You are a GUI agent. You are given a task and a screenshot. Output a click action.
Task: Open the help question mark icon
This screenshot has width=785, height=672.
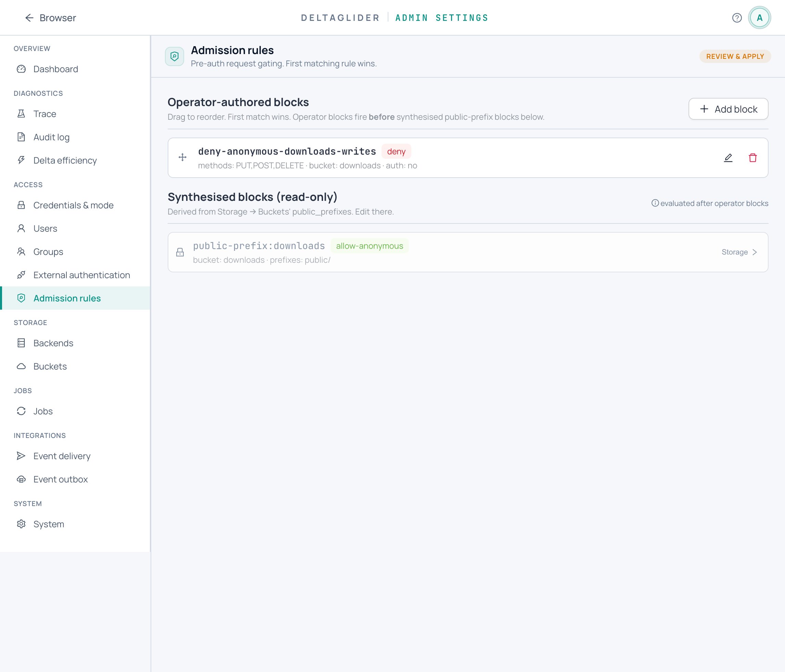point(736,18)
